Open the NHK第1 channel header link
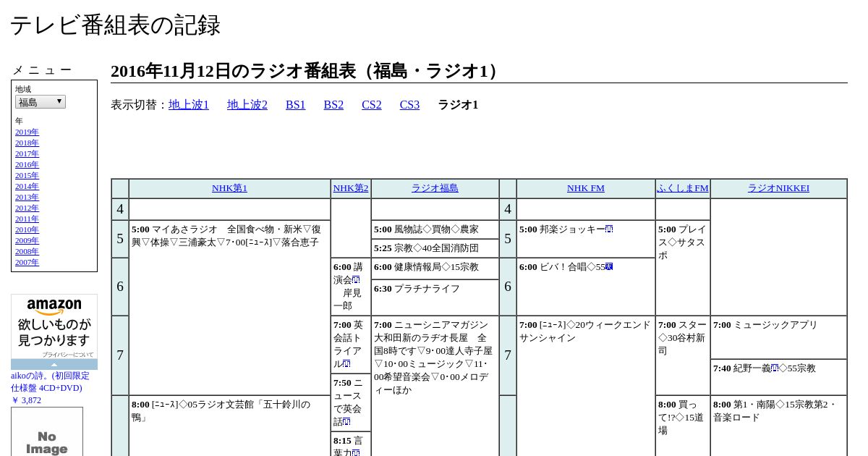 point(229,188)
